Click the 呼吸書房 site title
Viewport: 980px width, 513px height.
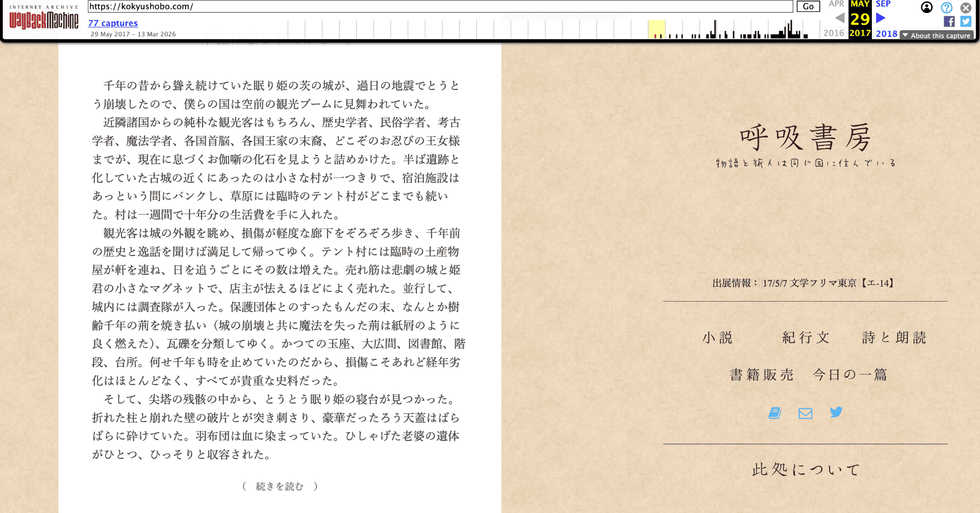click(805, 138)
